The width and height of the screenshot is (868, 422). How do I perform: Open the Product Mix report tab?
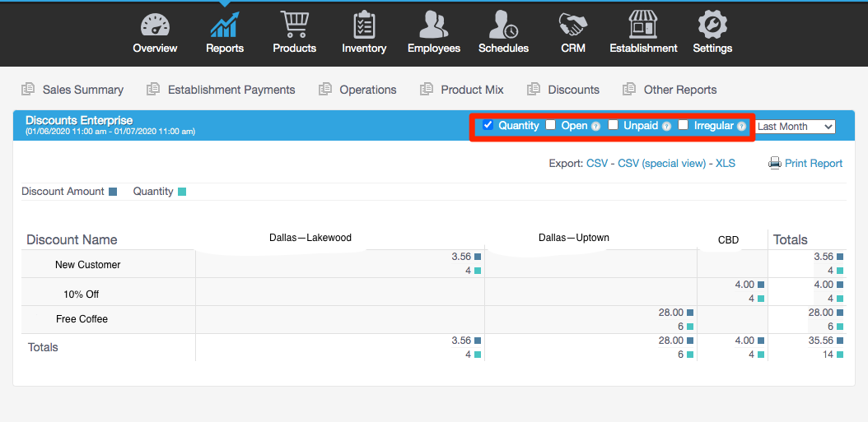[x=472, y=90]
